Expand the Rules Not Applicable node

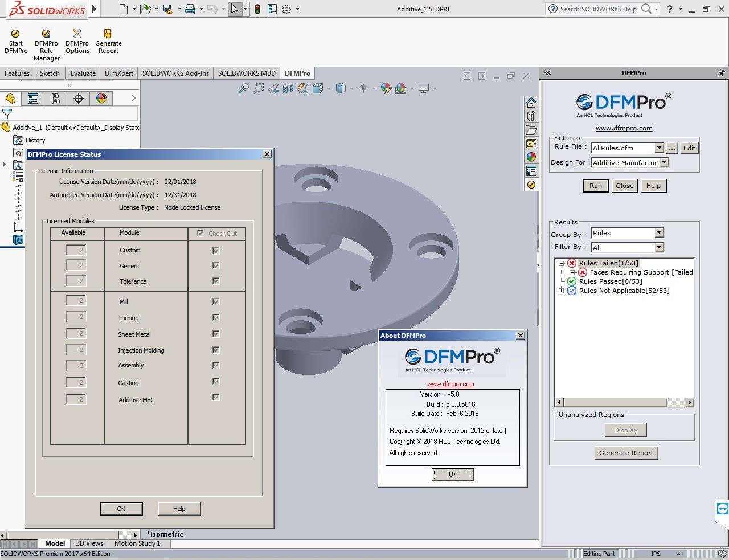[561, 291]
